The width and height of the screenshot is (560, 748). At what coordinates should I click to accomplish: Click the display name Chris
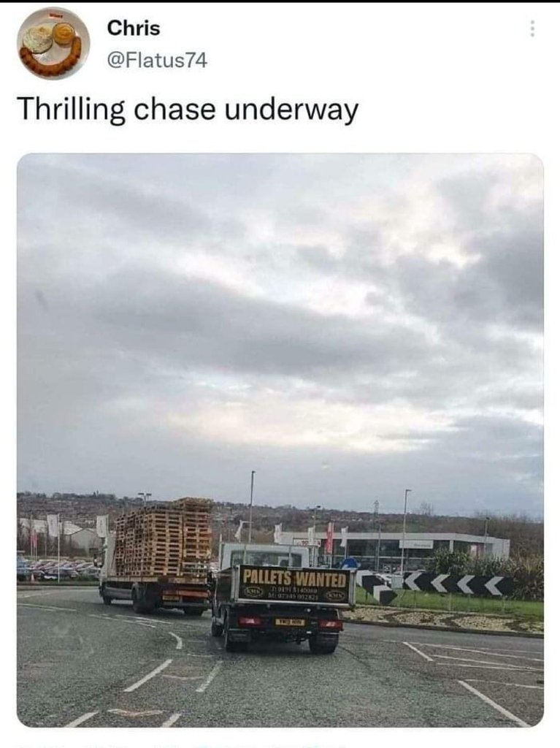[133, 28]
